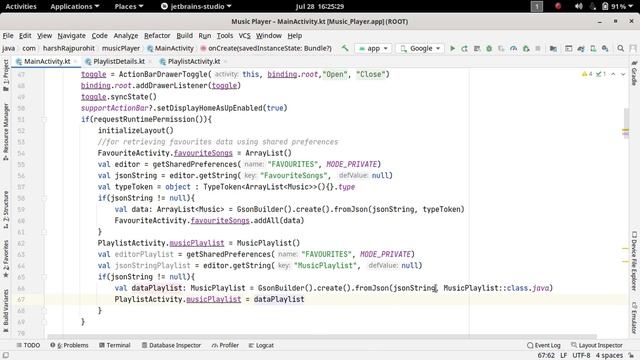Viewport: 640px width, 360px height.
Task: Toggle tool window bars at the bottom-left corner
Action: click(6, 355)
